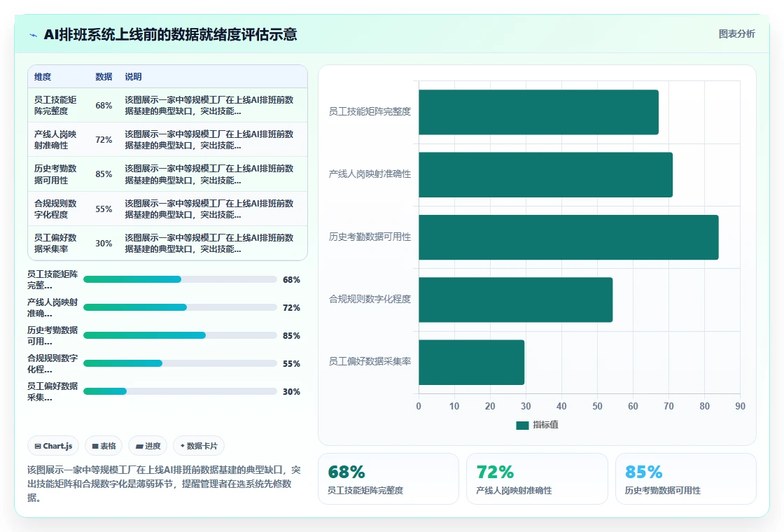Click the 历史考勤数据可用性 chart bar

point(568,237)
